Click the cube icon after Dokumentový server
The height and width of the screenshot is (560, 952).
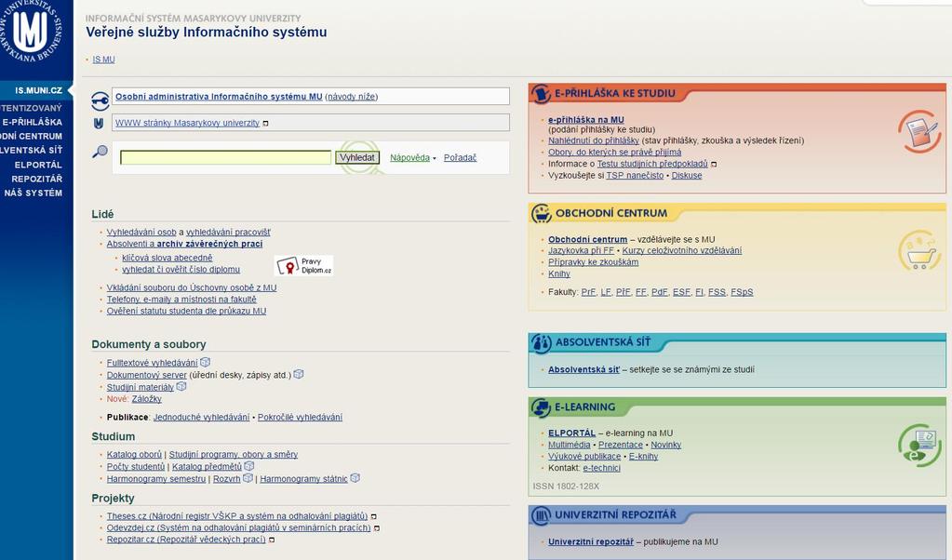299,374
